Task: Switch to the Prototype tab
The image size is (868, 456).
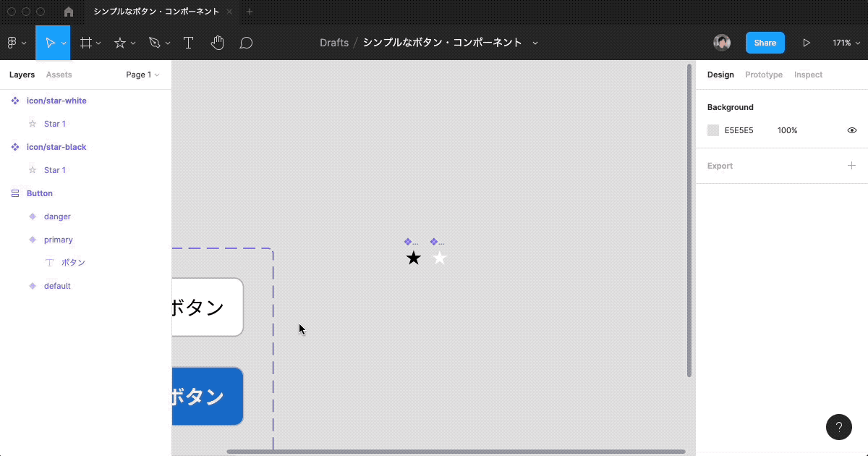Action: 764,75
